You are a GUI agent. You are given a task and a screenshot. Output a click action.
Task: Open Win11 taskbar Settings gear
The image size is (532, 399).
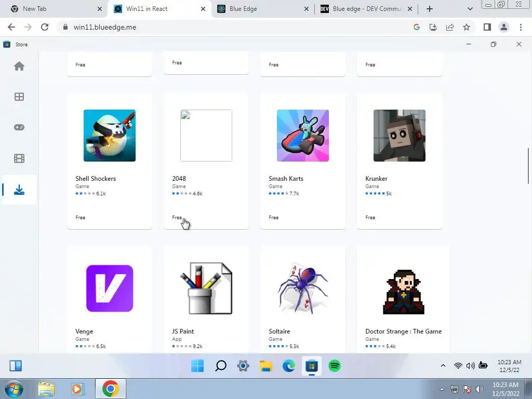click(x=243, y=366)
